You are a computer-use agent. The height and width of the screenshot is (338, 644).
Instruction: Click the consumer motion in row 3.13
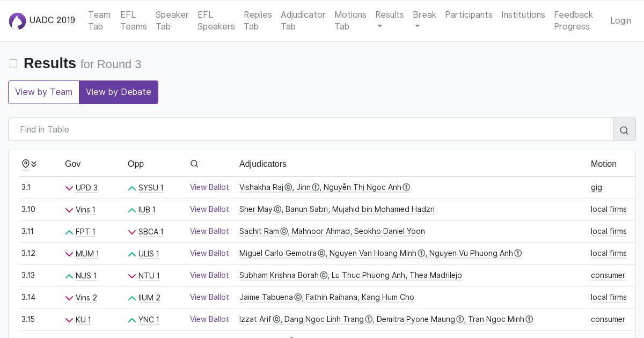608,275
